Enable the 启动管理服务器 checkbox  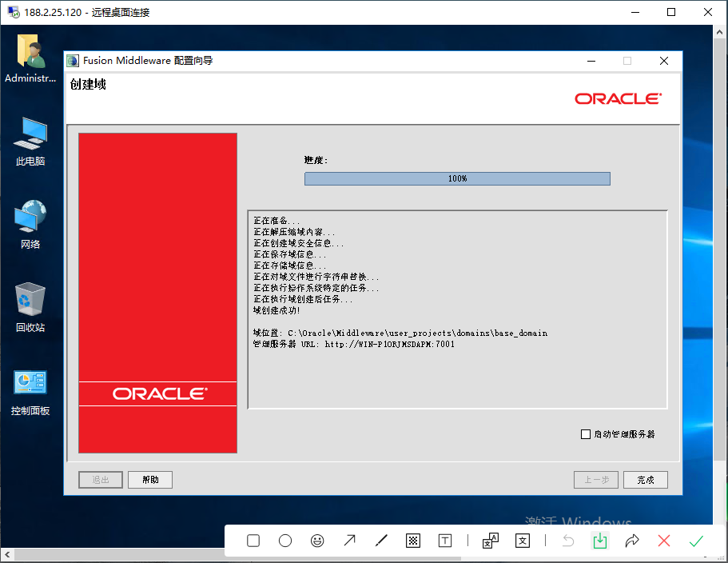586,434
